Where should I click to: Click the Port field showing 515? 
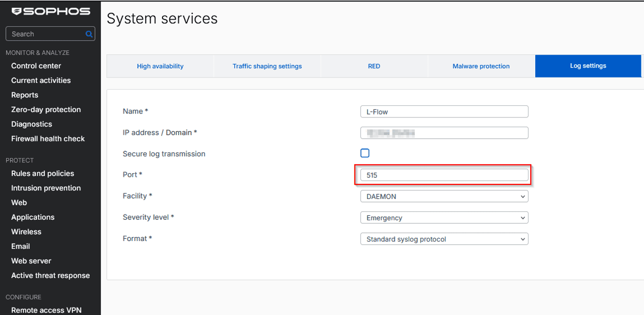(x=444, y=175)
